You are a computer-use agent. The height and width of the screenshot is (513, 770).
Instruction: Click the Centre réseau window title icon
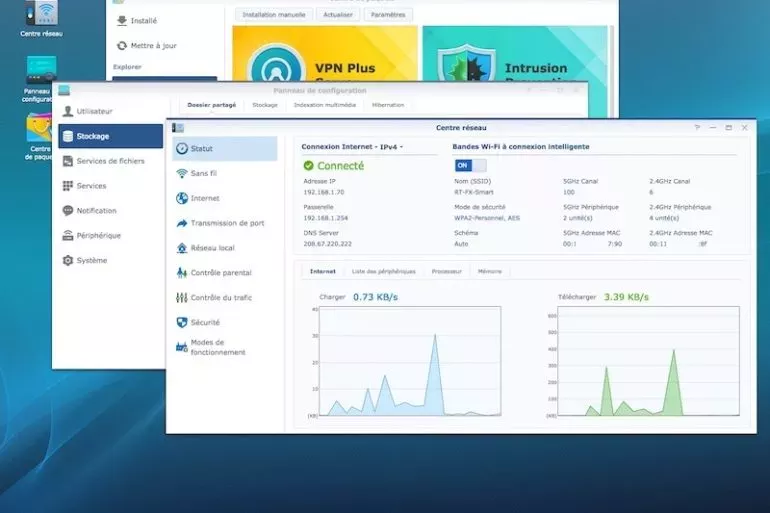pyautogui.click(x=178, y=128)
